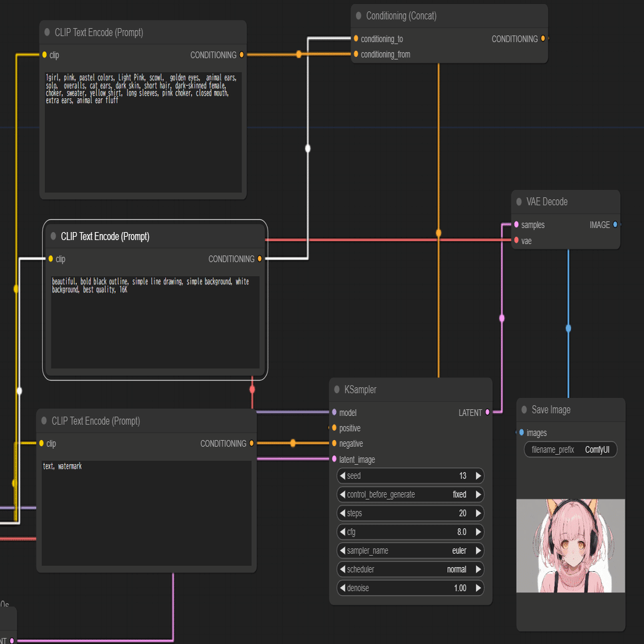Select next control_before_generate option arrow
Screen dimensions: 644x644
click(478, 494)
